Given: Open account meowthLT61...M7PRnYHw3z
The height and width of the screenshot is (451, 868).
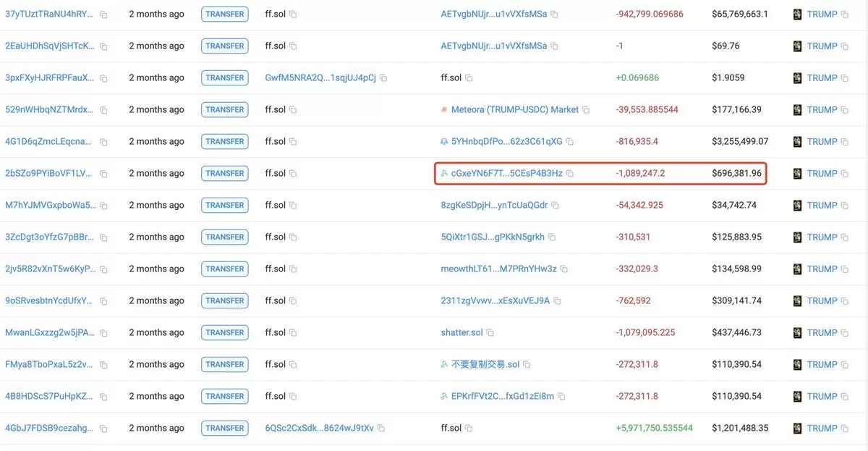Looking at the screenshot, I should [498, 269].
